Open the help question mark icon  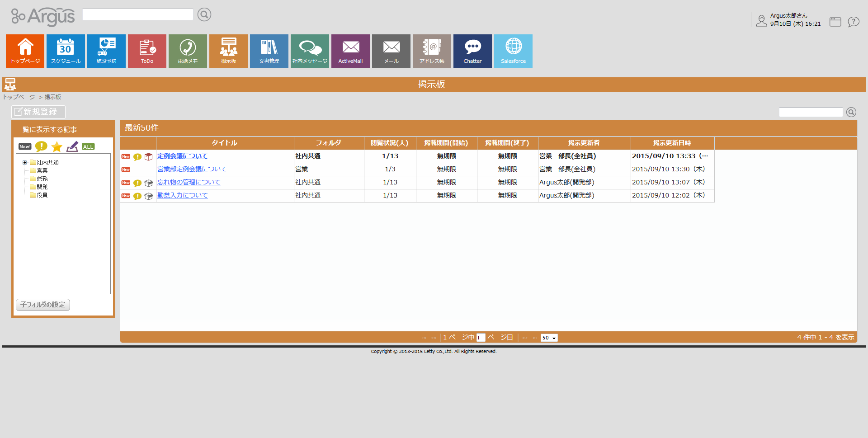coord(854,22)
